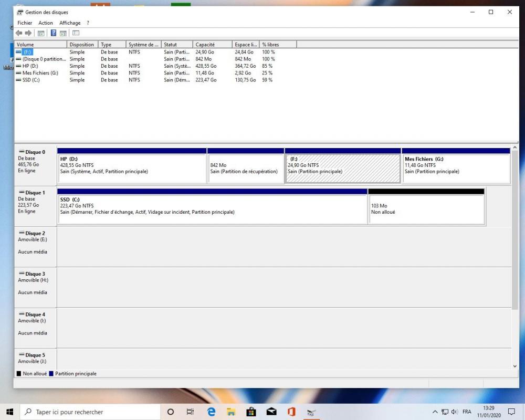The width and height of the screenshot is (525, 420).
Task: Sort volumes by the Statut column header
Action: tap(176, 45)
